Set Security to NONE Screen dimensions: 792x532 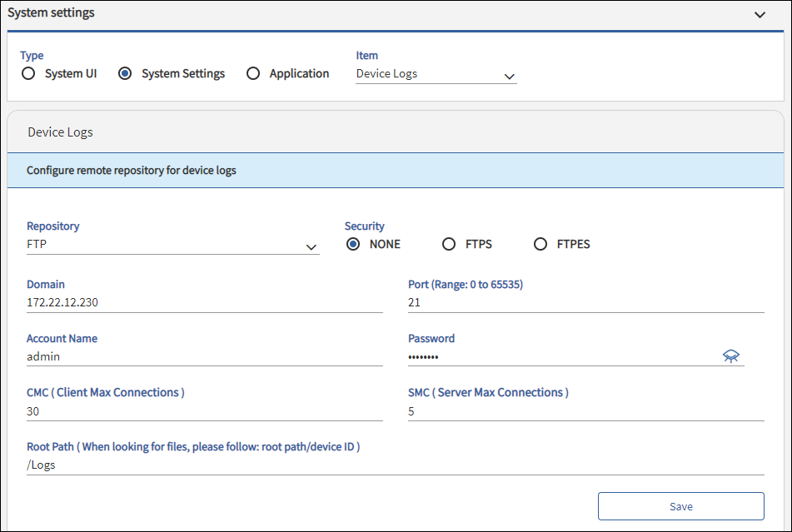click(353, 244)
